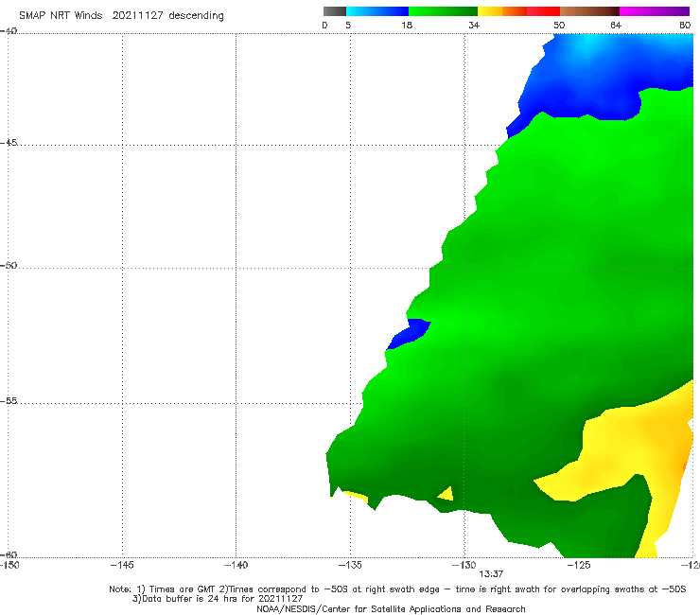Viewport: 700px width, 615px height.
Task: Click the red segment of the color bar
Action: [543, 11]
